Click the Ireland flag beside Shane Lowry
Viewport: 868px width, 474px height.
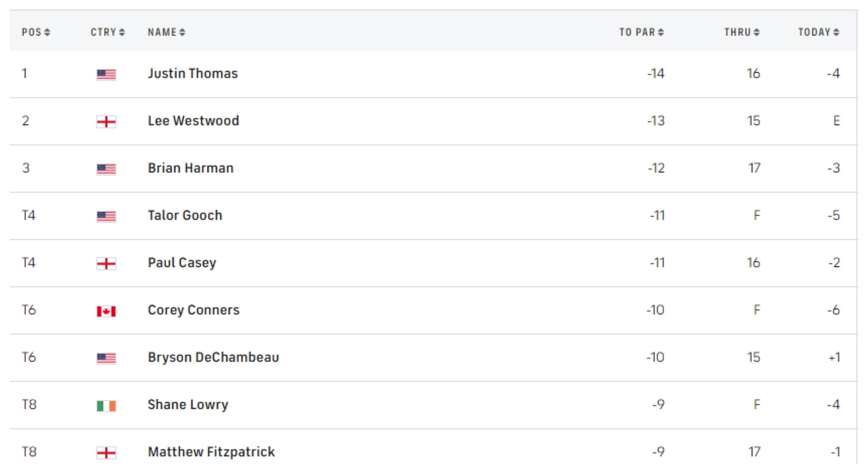click(x=106, y=406)
